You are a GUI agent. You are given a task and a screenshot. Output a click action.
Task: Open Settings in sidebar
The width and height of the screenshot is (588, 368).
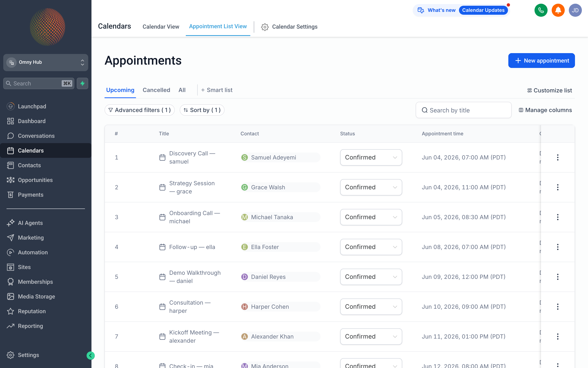click(46, 355)
